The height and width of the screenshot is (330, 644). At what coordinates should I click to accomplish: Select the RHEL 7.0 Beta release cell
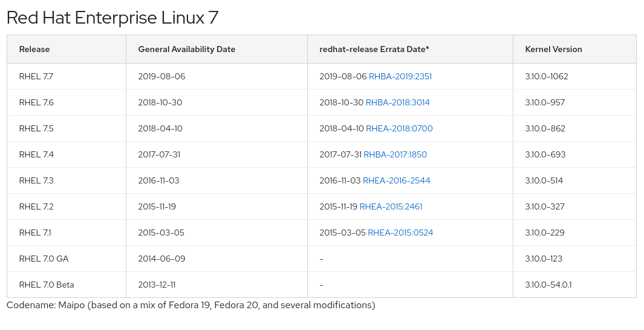pos(47,285)
